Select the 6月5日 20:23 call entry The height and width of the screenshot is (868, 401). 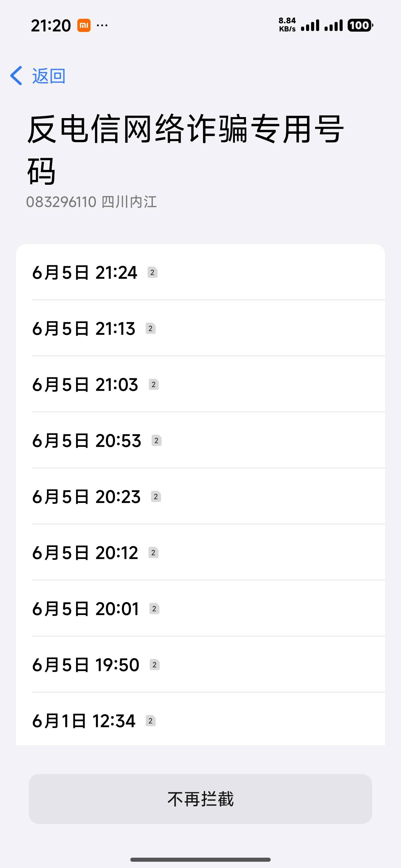pyautogui.click(x=200, y=496)
